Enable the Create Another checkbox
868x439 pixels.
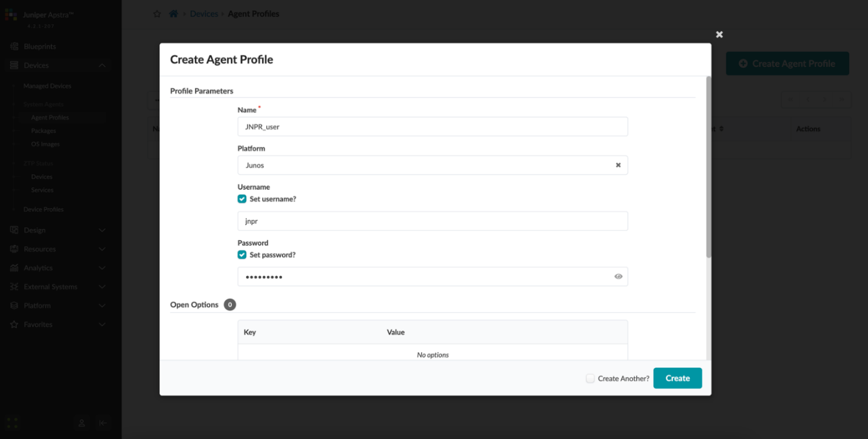click(x=590, y=378)
